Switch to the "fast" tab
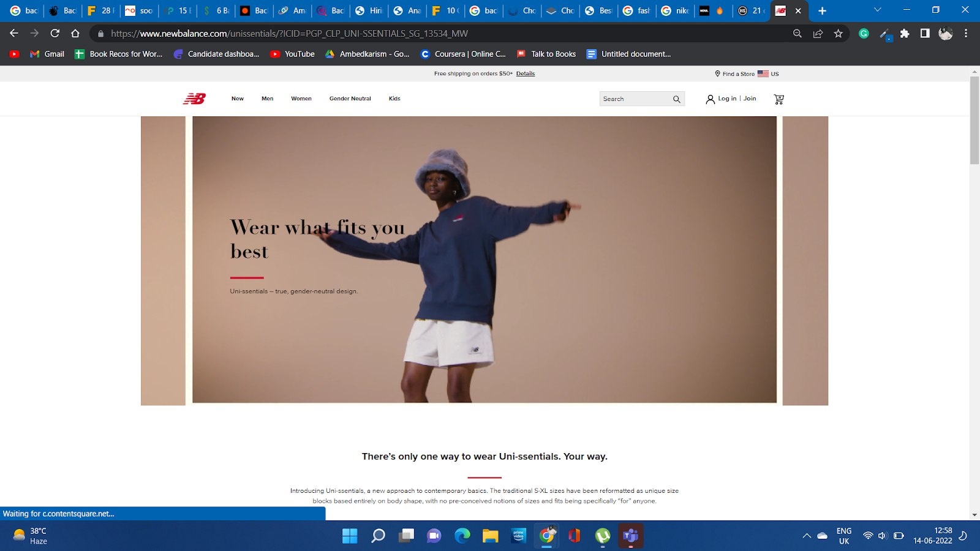The image size is (980, 551). click(637, 10)
